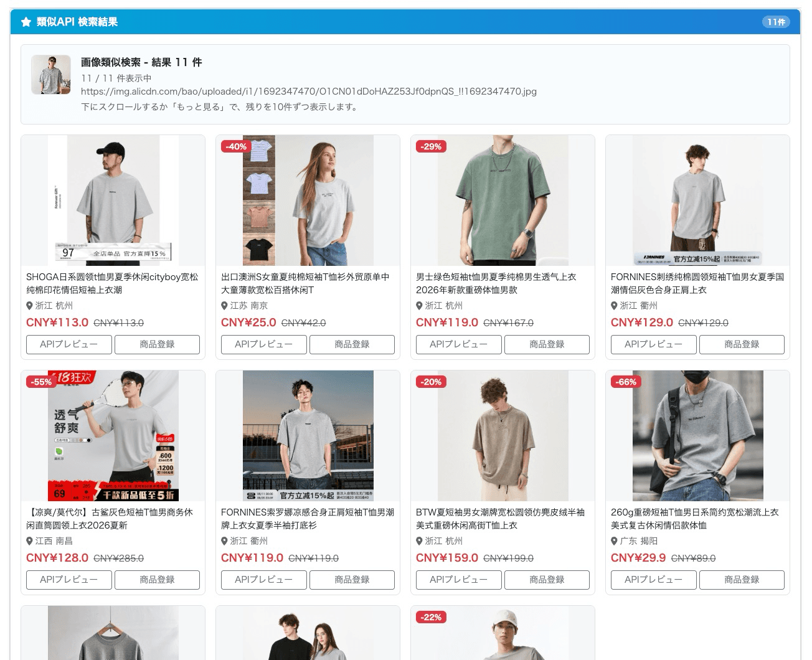Click the price CNY¥128.0
The width and height of the screenshot is (812, 660).
click(57, 558)
